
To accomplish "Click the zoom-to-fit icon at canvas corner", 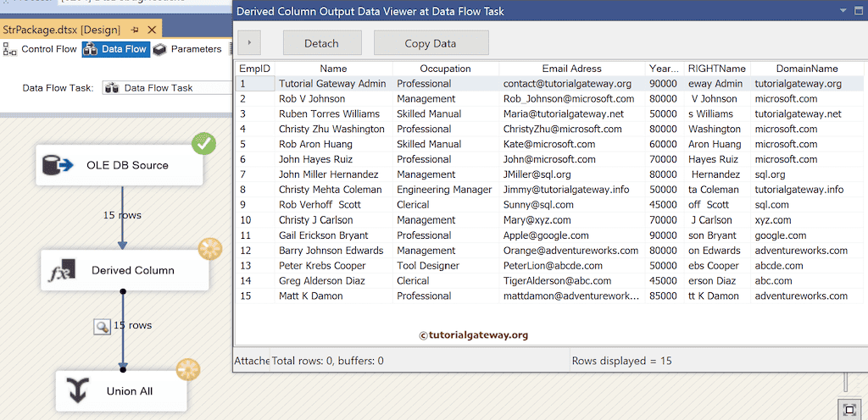I will pyautogui.click(x=849, y=410).
